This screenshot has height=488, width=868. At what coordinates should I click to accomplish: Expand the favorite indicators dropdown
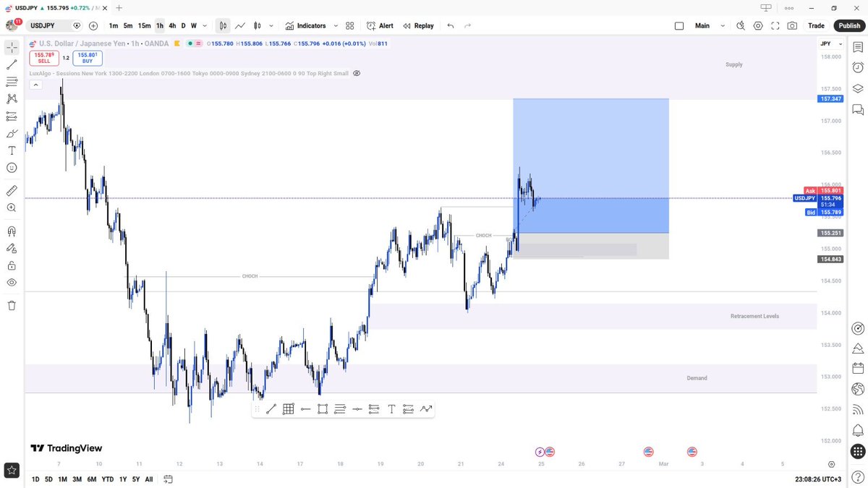336,25
